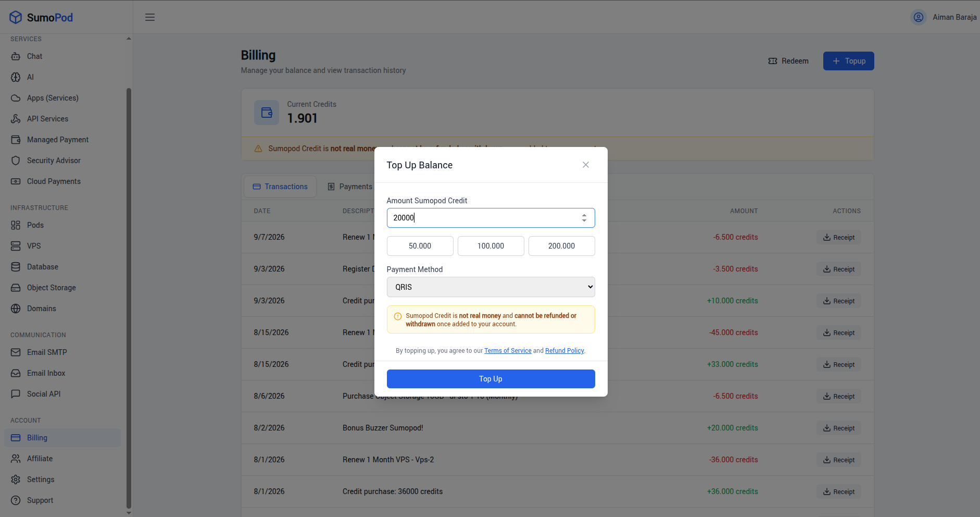Screen dimensions: 980x517
Task: Collapse the Services section arrow
Action: pos(129,39)
